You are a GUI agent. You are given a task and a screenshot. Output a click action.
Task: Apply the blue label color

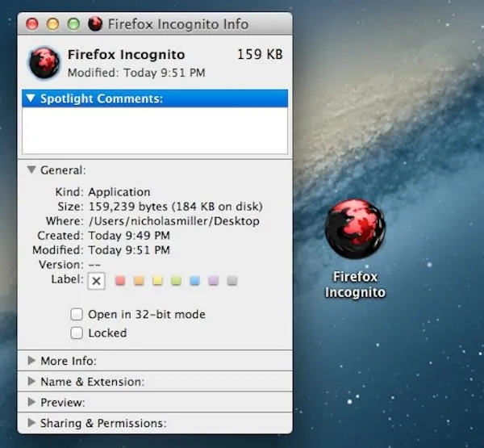pos(194,281)
